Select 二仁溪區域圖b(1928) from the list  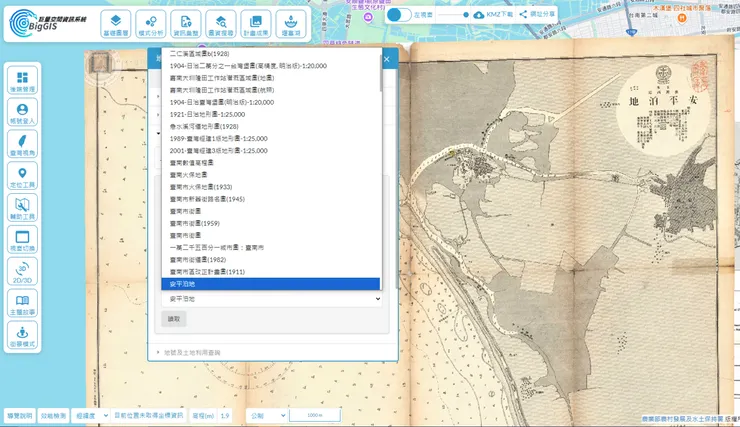tap(270, 54)
